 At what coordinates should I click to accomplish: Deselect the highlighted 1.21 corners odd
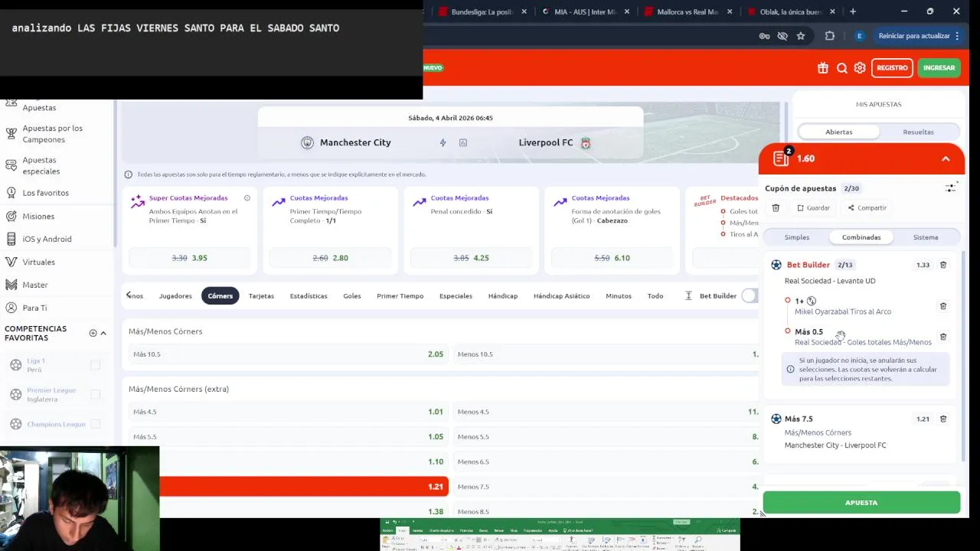pyautogui.click(x=304, y=487)
